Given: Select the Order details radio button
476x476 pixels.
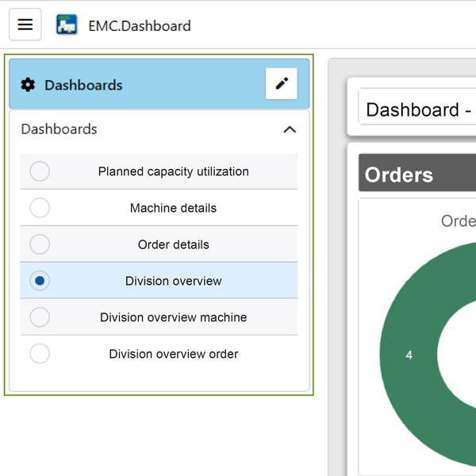Looking at the screenshot, I should tap(40, 244).
